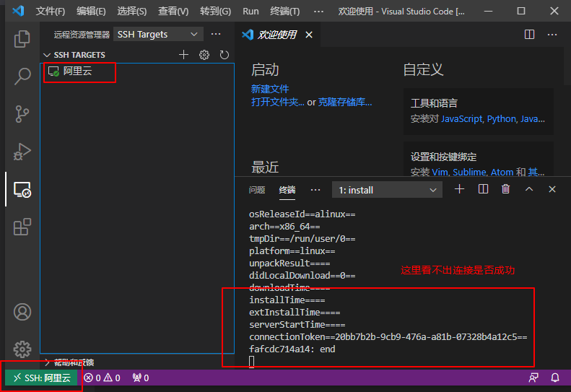Create a new terminal
Screen dimensions: 571x392
460,189
